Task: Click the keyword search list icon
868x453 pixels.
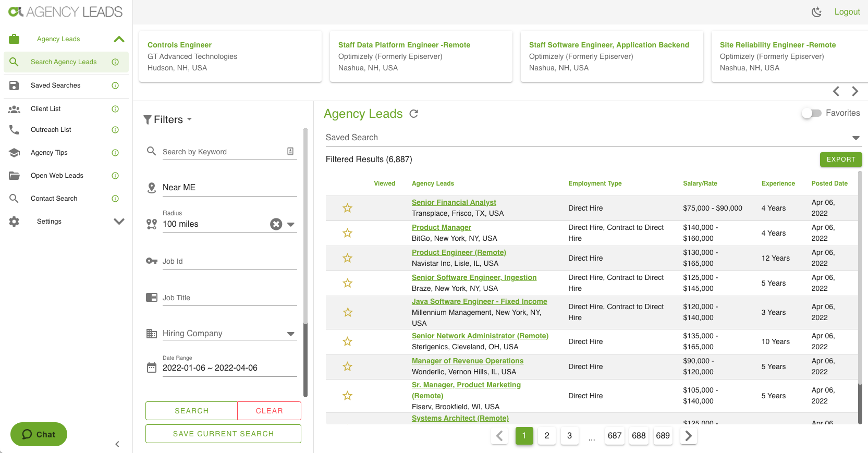Action: coord(290,151)
